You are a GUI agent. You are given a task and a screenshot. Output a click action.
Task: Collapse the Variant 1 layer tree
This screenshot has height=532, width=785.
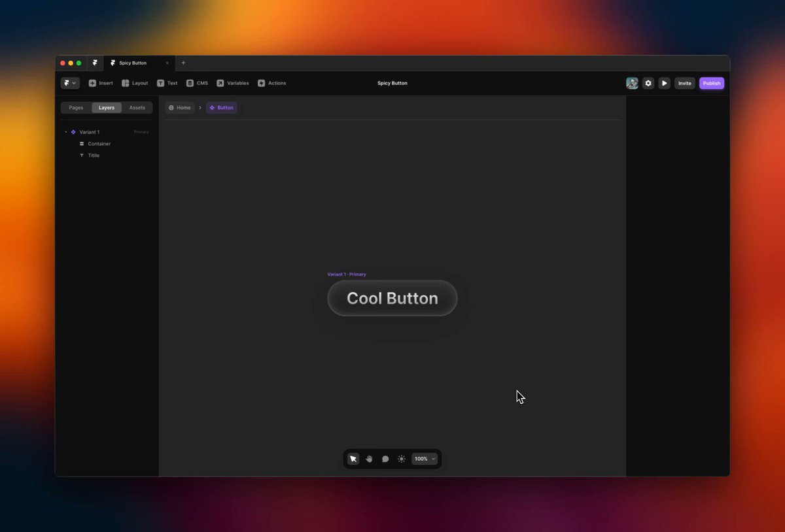(x=65, y=132)
